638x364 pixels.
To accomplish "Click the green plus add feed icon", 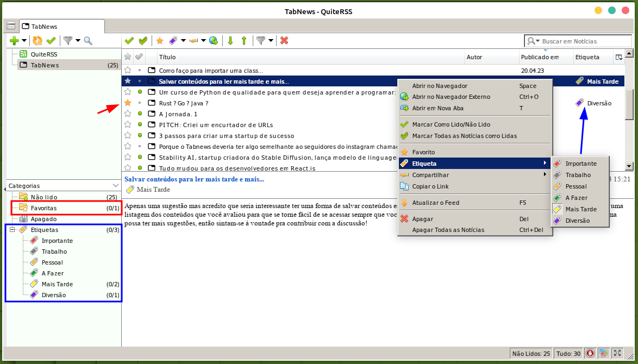I will click(x=14, y=41).
